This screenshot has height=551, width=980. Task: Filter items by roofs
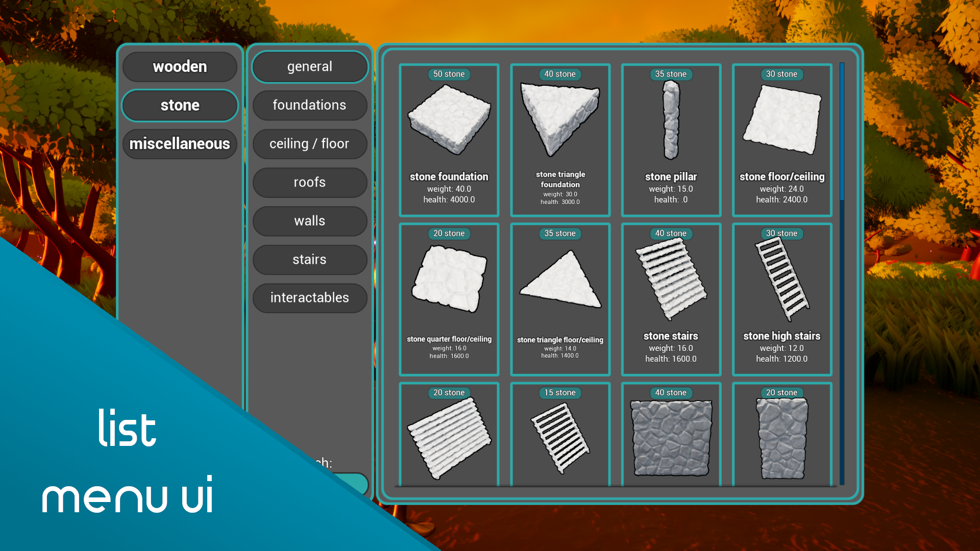tap(310, 183)
